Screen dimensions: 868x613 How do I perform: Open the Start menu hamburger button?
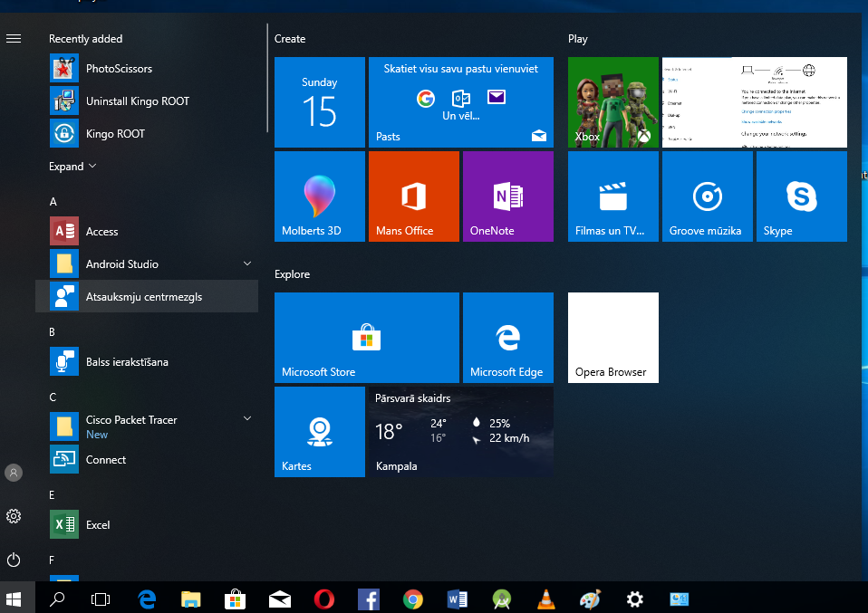[x=13, y=38]
